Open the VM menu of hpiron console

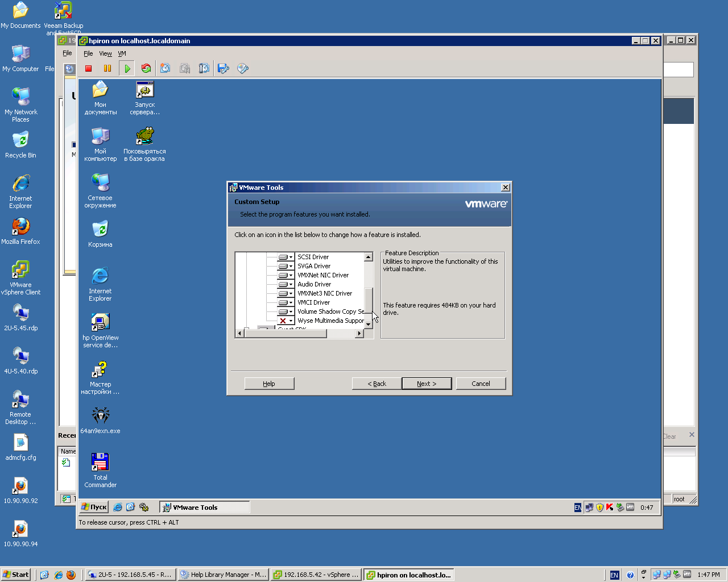[x=122, y=53]
